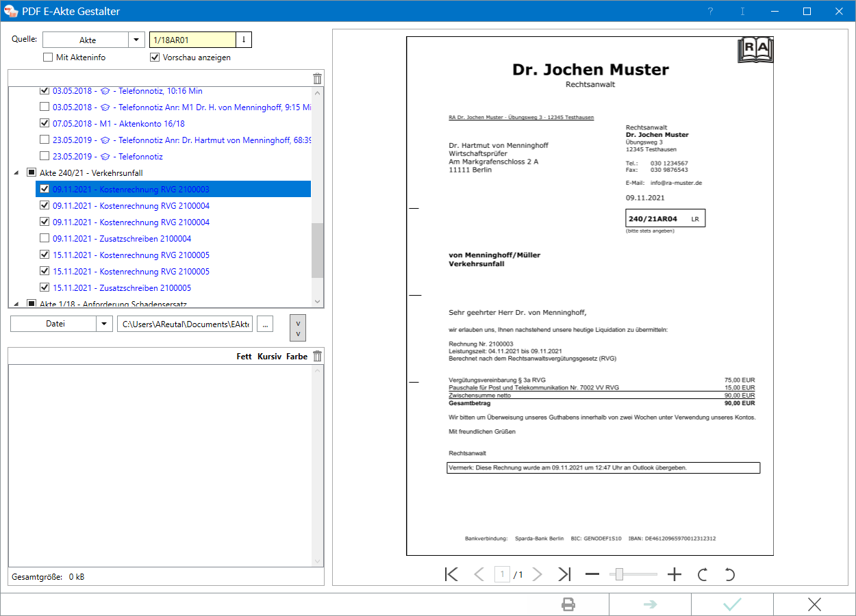Click the help question mark in title bar
This screenshot has height=616, width=856.
[x=711, y=11]
